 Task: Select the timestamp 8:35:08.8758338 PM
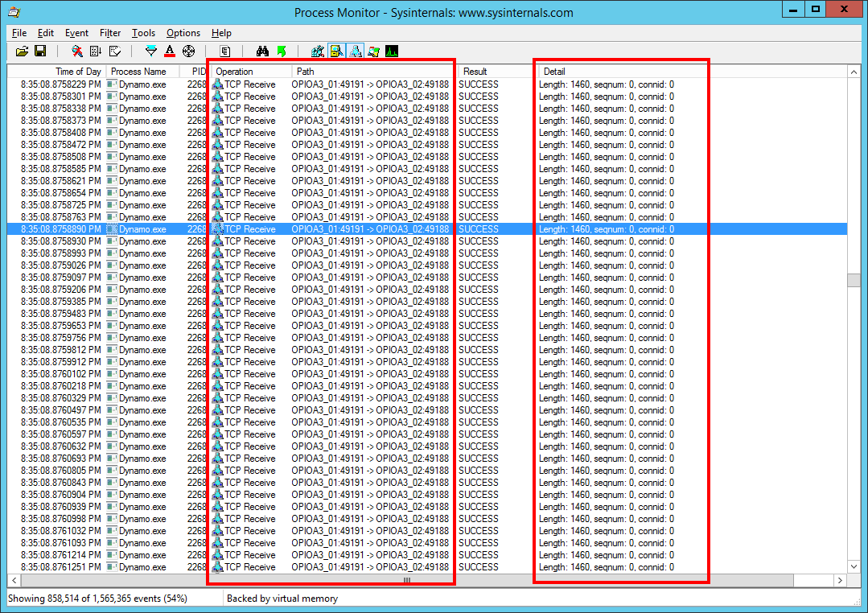pos(61,109)
